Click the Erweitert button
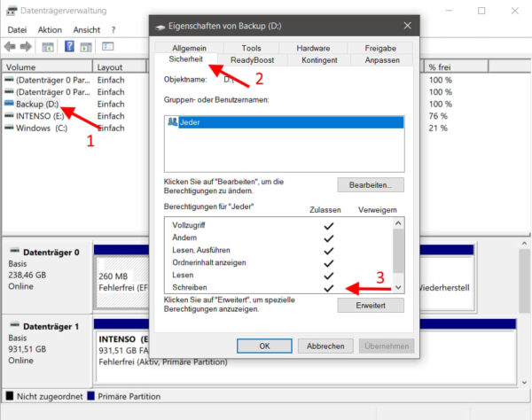The image size is (532, 420). coord(371,306)
